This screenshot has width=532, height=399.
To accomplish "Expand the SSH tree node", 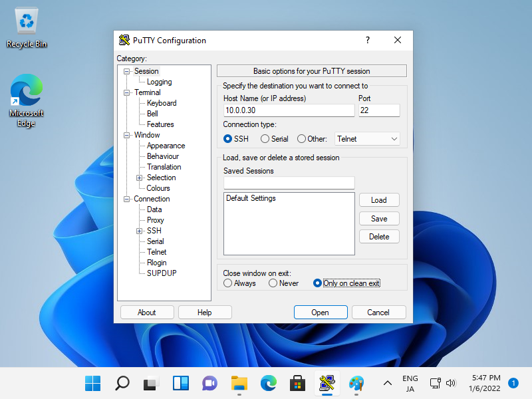I will pos(140,231).
